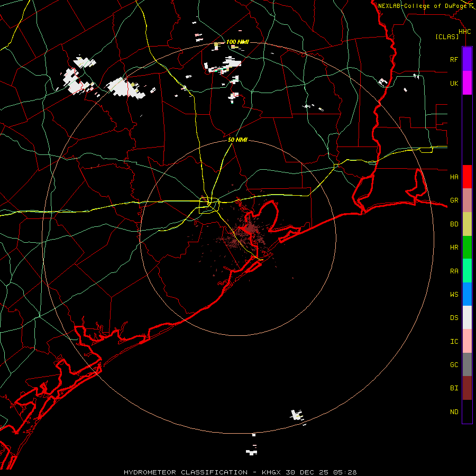Click the 100 NMI range ring label
The height and width of the screenshot is (476, 476).
237,42
